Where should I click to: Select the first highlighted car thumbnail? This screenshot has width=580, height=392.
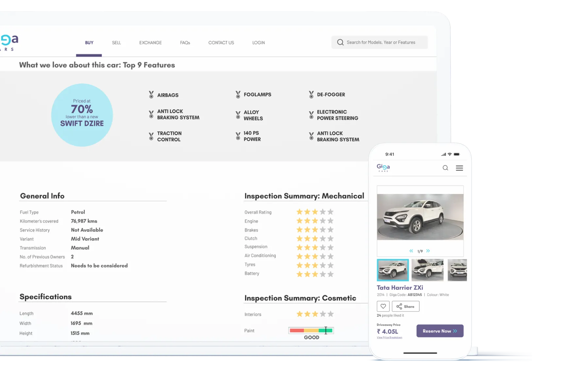(x=393, y=270)
